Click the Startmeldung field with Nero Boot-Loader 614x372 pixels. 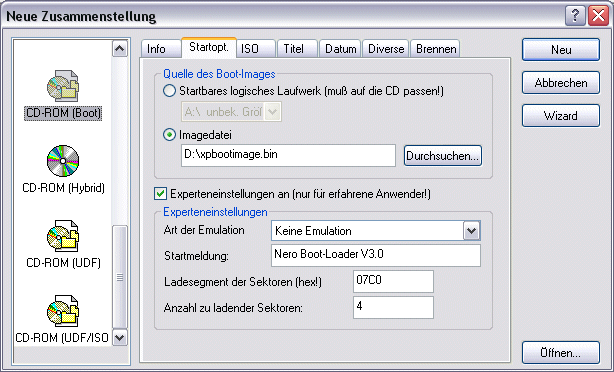click(376, 256)
